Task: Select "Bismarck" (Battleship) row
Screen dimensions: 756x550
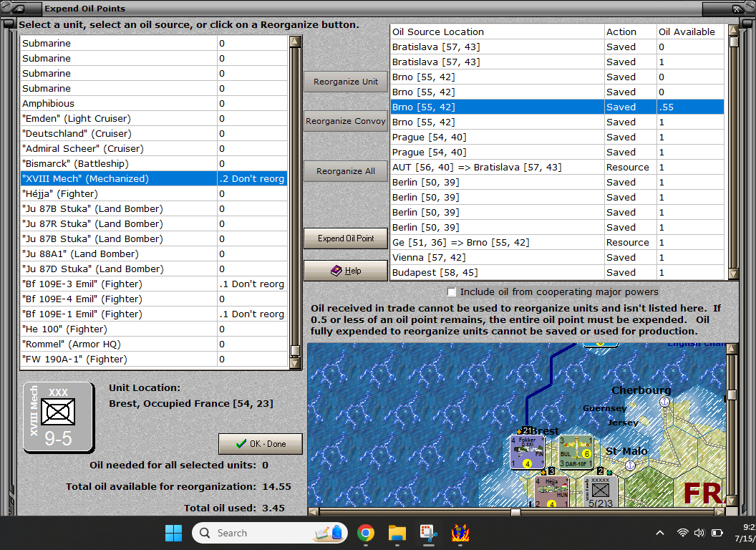Action: (x=155, y=163)
